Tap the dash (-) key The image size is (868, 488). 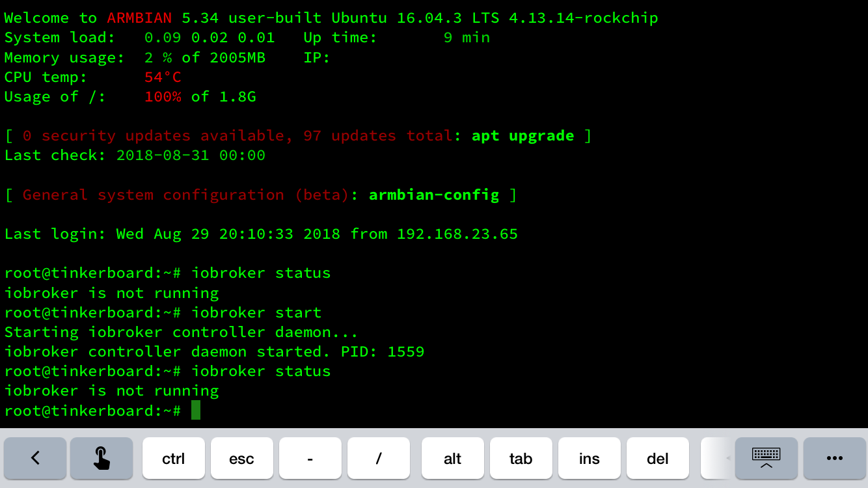pos(310,458)
